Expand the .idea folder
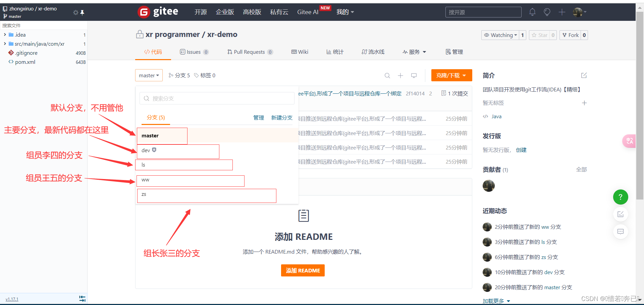Screen dimensions: 644x305 click(5, 35)
